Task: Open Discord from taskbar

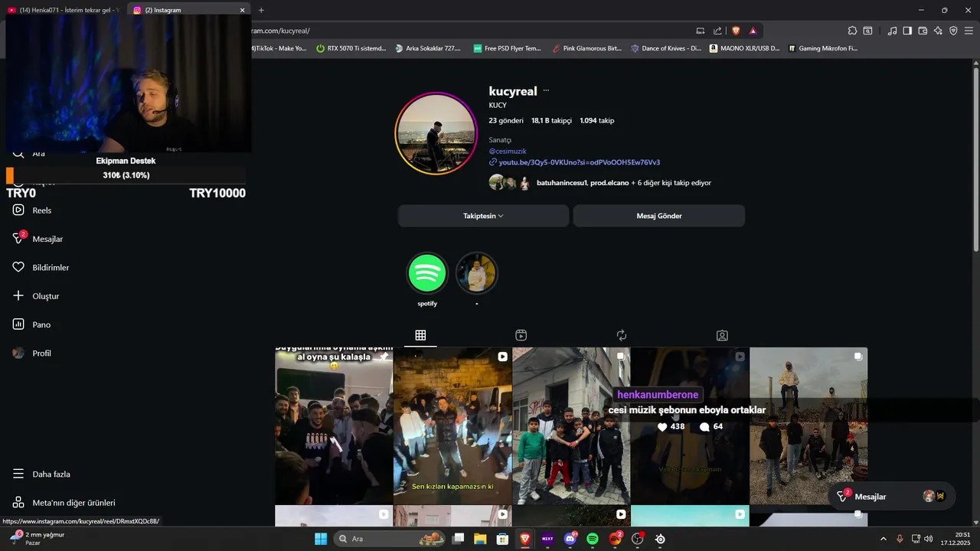Action: [x=570, y=539]
